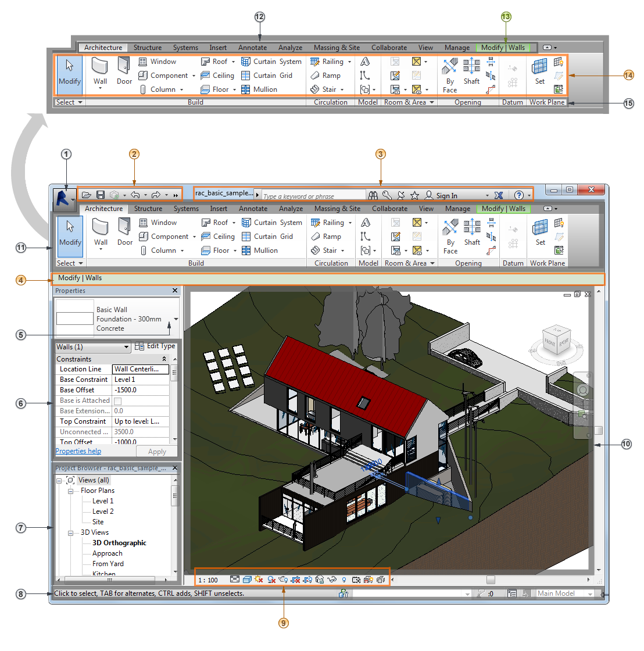Switch to Structure tab in the main window
644x651 pixels.
[x=148, y=209]
